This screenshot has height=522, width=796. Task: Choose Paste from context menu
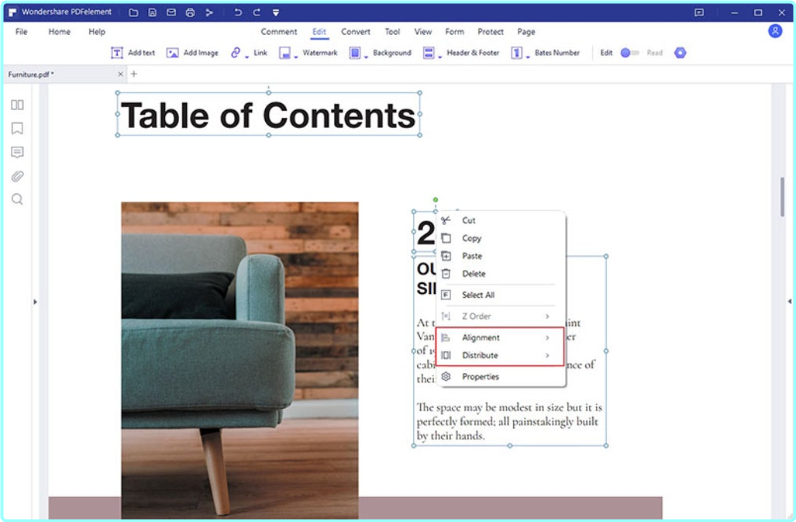[x=501, y=256]
